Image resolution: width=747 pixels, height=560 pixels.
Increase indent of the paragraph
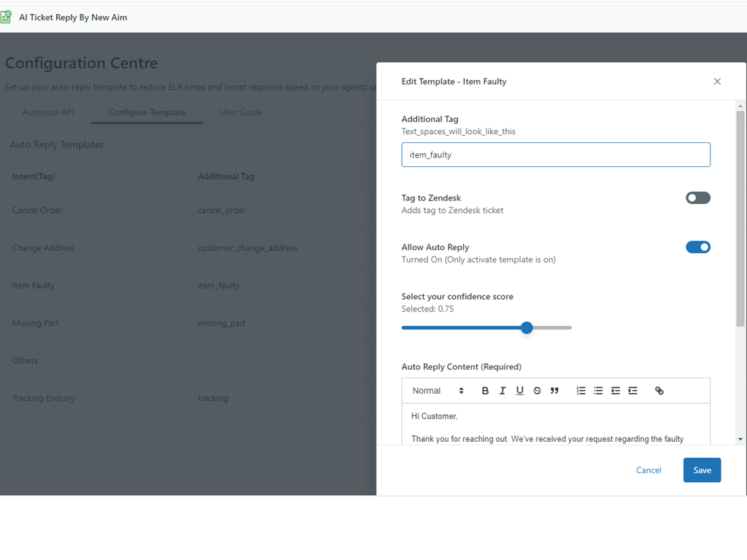(632, 391)
